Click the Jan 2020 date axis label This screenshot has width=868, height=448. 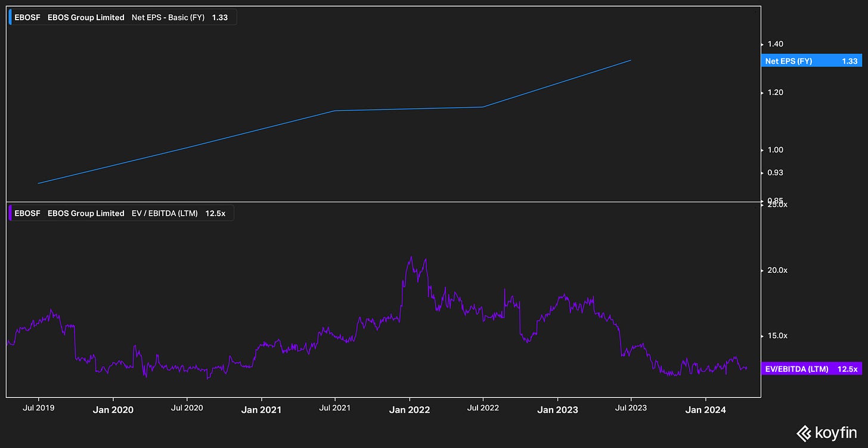tap(113, 409)
